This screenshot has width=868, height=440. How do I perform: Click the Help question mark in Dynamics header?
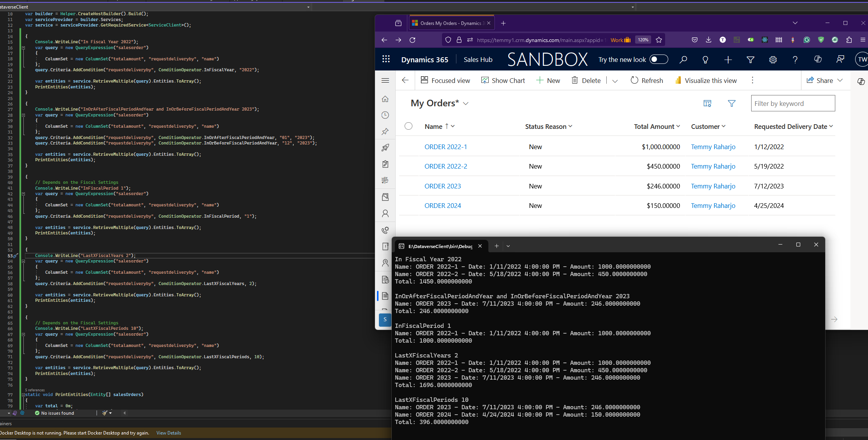795,60
